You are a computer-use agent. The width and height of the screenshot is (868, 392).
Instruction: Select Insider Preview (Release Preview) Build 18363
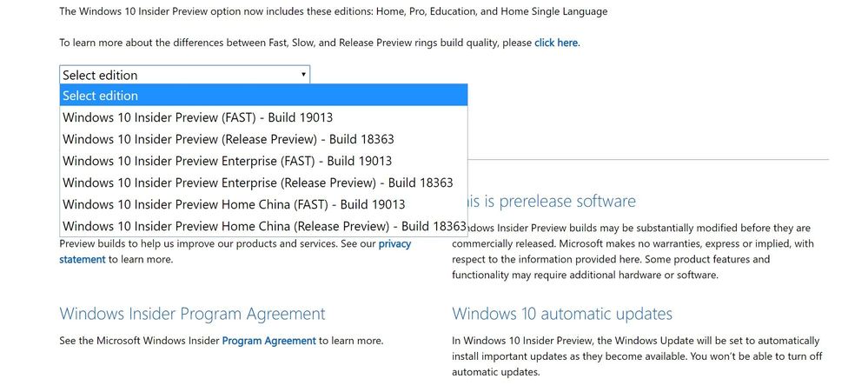(x=263, y=138)
